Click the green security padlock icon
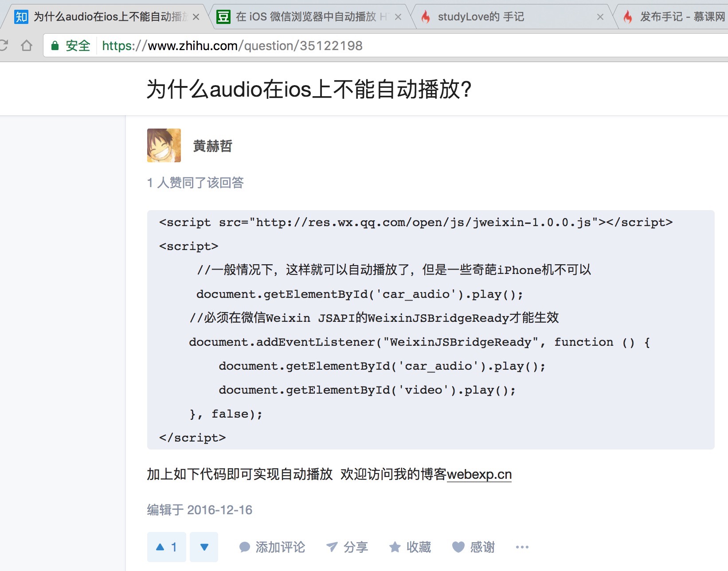The image size is (728, 571). point(55,45)
